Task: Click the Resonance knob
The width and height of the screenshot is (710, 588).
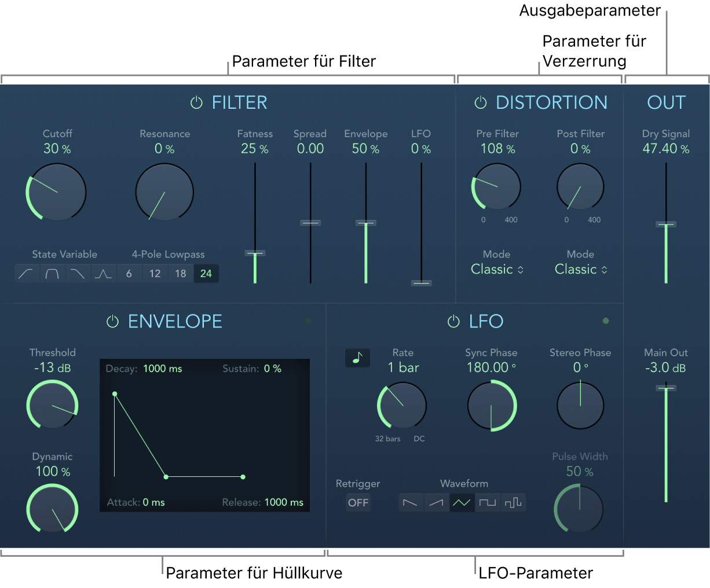Action: coord(164,192)
